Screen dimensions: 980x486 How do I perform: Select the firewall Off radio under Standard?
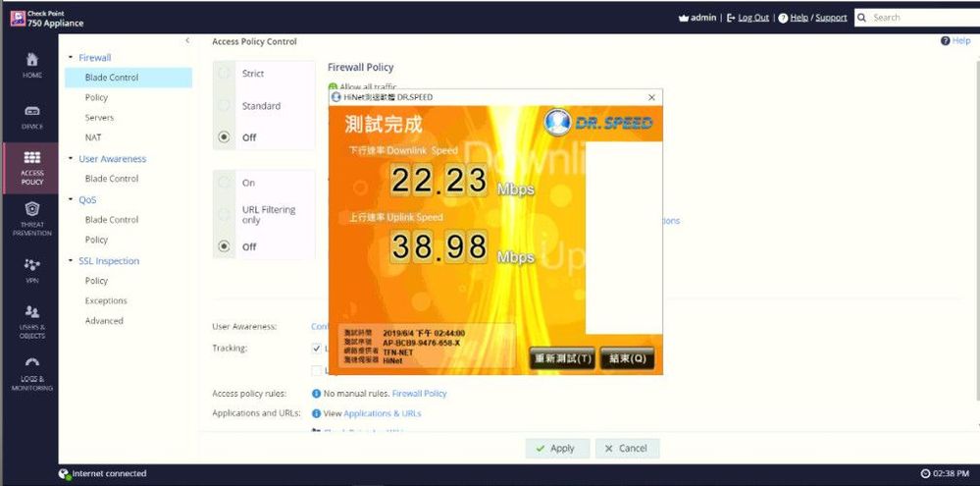coord(224,137)
